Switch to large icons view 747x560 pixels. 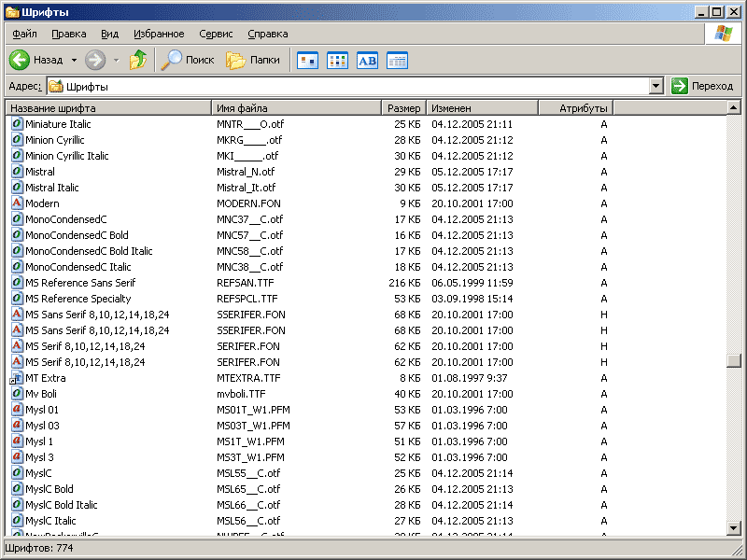tap(307, 61)
